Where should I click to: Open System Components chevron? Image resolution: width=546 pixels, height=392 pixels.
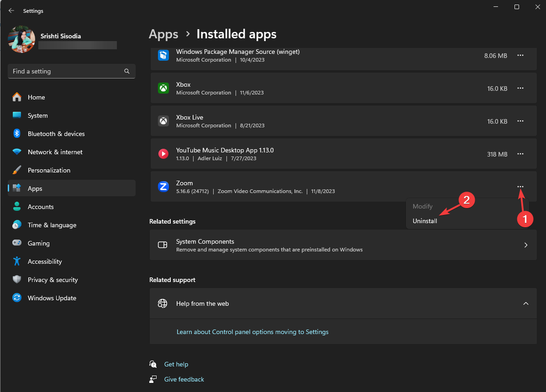526,245
